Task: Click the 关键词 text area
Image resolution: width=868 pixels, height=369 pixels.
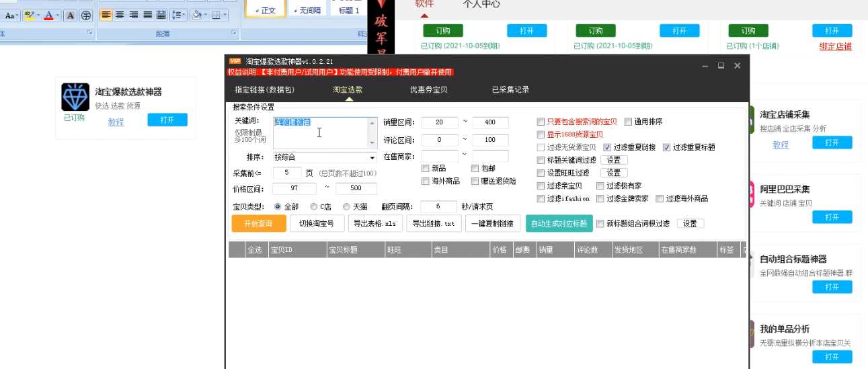Action: pyautogui.click(x=325, y=132)
